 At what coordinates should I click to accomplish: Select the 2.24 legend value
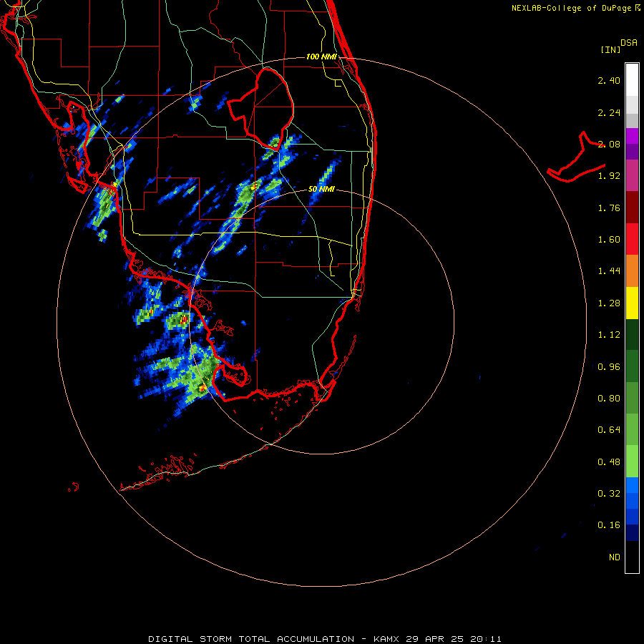point(609,112)
